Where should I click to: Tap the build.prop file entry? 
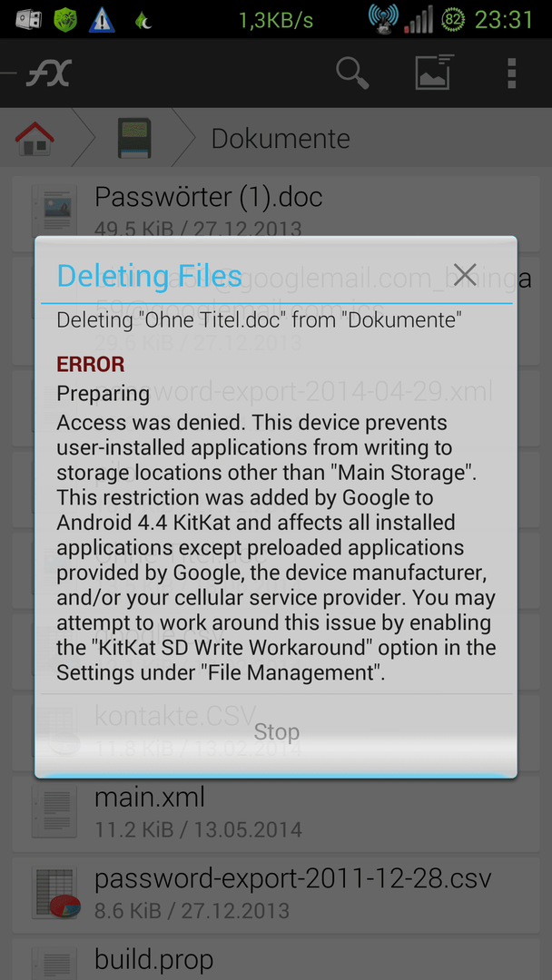276,959
